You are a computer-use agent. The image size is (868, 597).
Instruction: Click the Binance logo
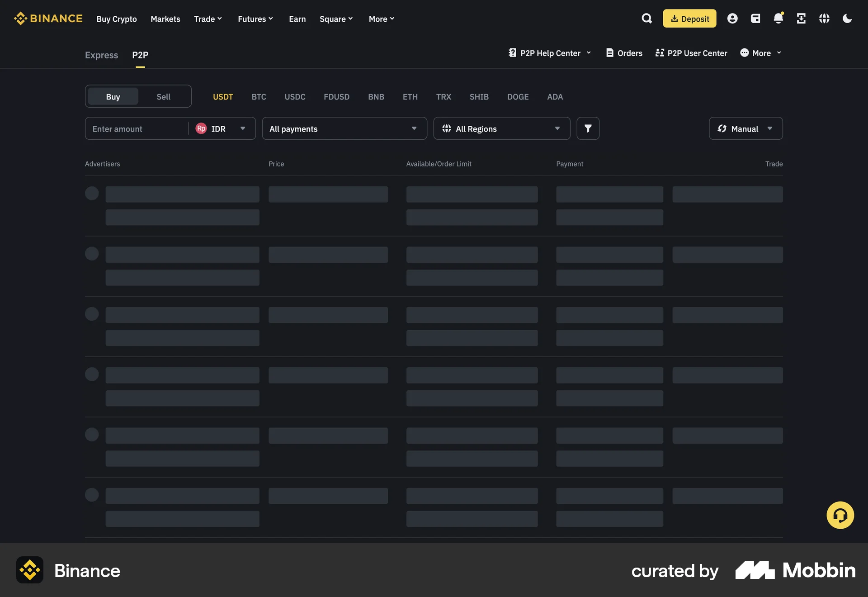coord(48,19)
